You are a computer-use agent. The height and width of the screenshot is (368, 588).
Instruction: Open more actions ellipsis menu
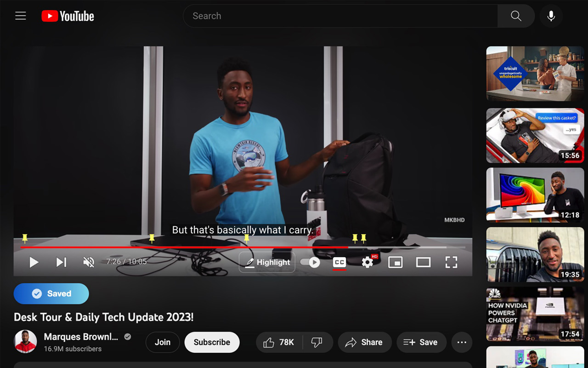[462, 342]
